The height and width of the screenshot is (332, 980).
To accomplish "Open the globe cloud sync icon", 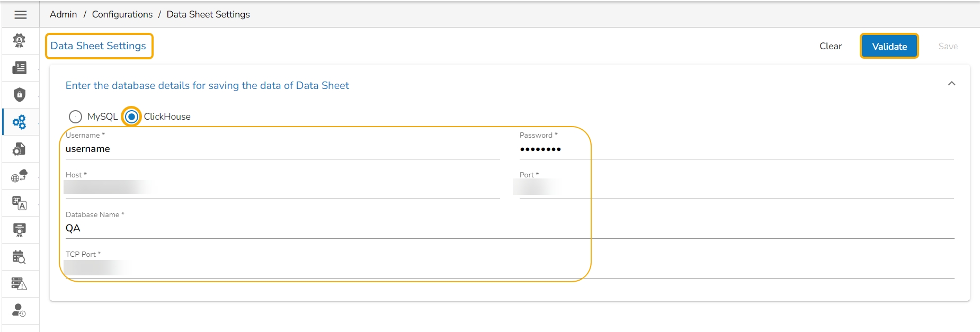I will [x=19, y=176].
